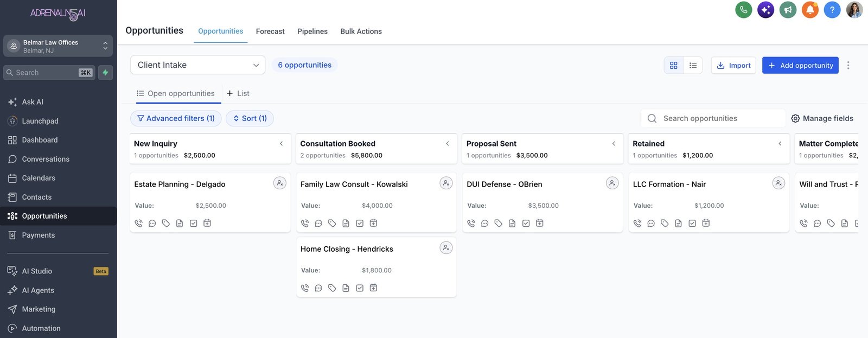Click assign user icon on LLC Formation - Nair

point(778,183)
